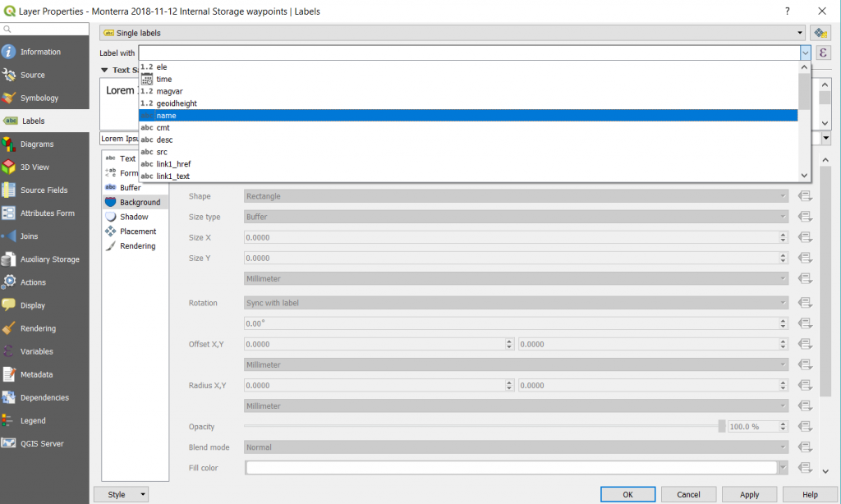The width and height of the screenshot is (841, 504).
Task: Focus the Label with input field
Action: coord(469,53)
